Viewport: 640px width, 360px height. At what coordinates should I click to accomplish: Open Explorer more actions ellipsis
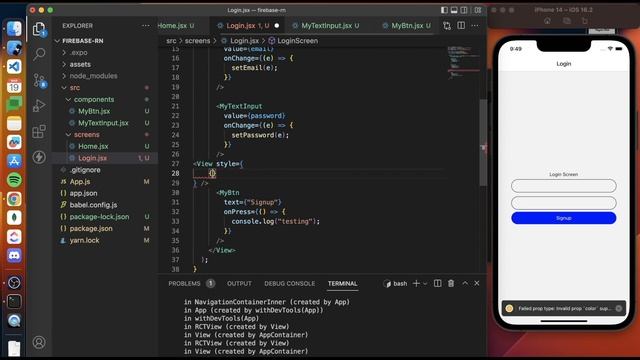146,26
